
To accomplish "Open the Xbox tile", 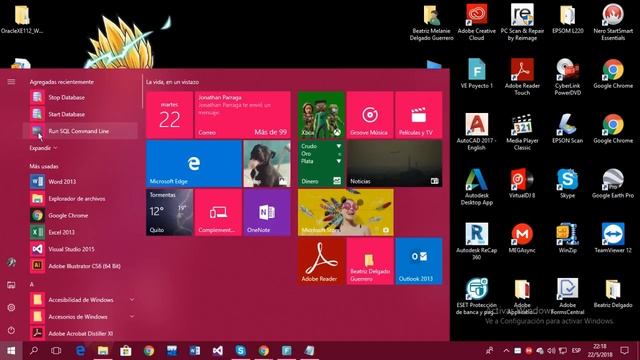I will pyautogui.click(x=321, y=115).
